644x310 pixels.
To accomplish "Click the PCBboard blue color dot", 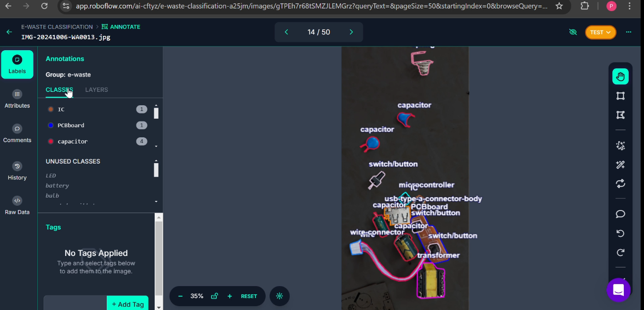I will 51,125.
